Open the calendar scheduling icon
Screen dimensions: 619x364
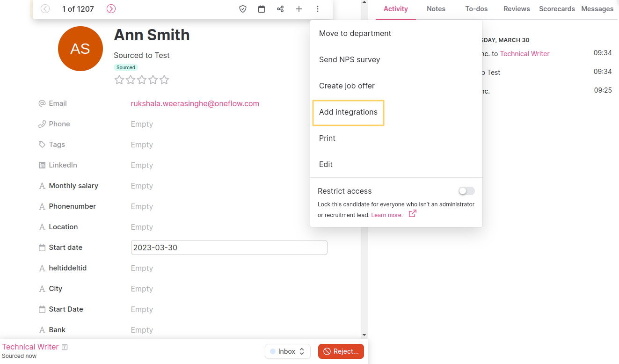click(262, 9)
